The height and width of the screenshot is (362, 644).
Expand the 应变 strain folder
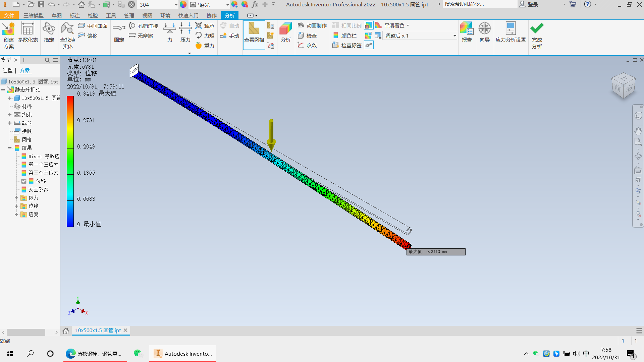point(16,215)
